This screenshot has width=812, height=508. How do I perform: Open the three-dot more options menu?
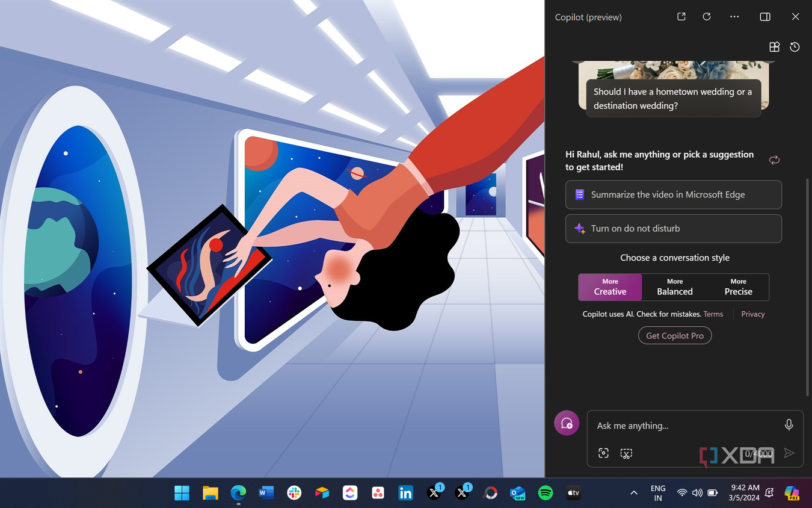(734, 17)
